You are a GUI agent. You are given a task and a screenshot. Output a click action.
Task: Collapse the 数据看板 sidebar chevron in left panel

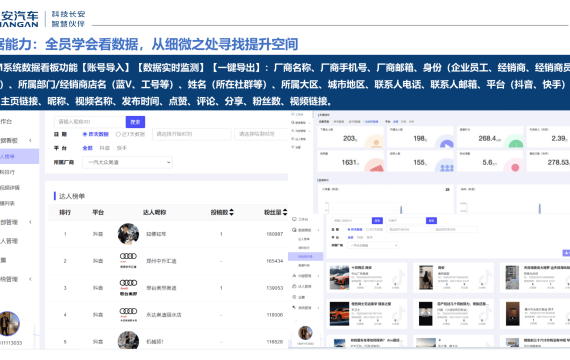(x=30, y=140)
